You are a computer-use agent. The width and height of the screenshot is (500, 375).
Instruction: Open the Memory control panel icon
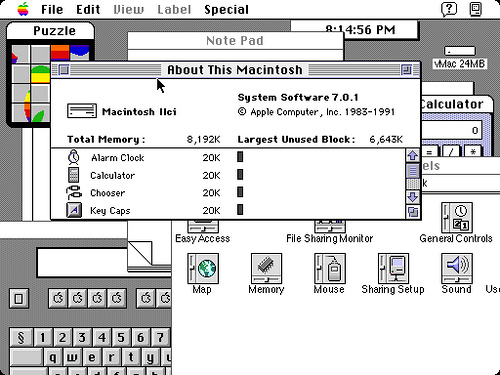tap(266, 268)
